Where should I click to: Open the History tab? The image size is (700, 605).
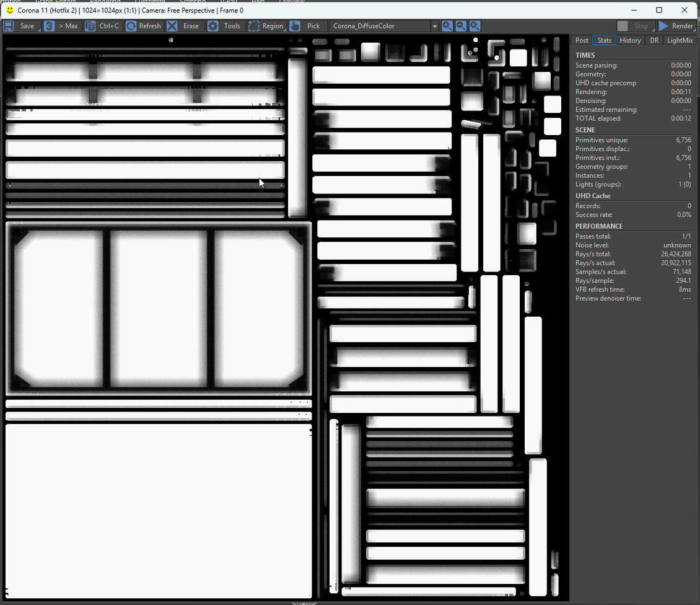pyautogui.click(x=630, y=40)
